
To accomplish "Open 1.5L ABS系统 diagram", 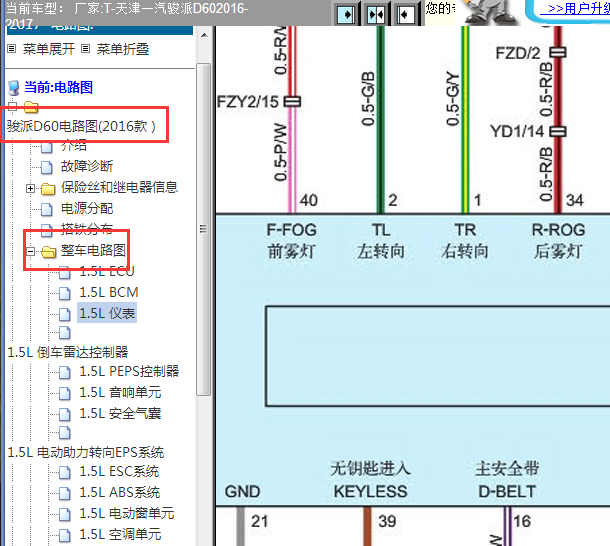I will (119, 493).
